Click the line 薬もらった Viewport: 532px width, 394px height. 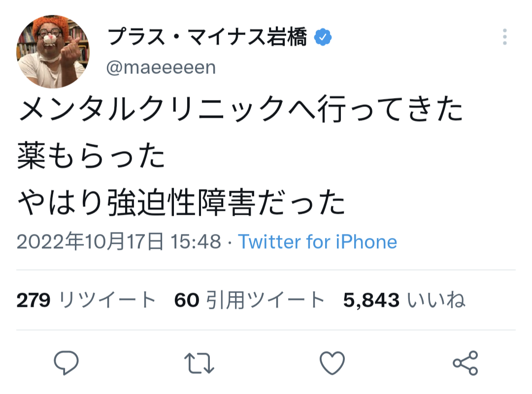[91, 156]
